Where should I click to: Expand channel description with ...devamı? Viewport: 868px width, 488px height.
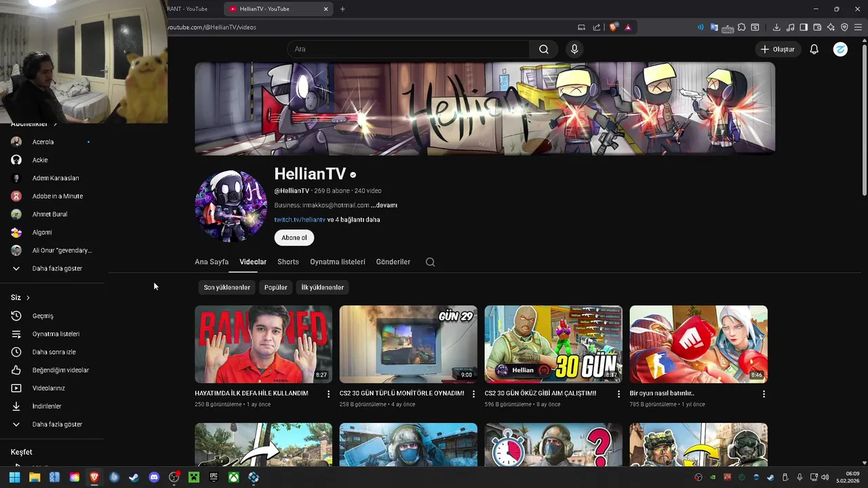tap(384, 205)
